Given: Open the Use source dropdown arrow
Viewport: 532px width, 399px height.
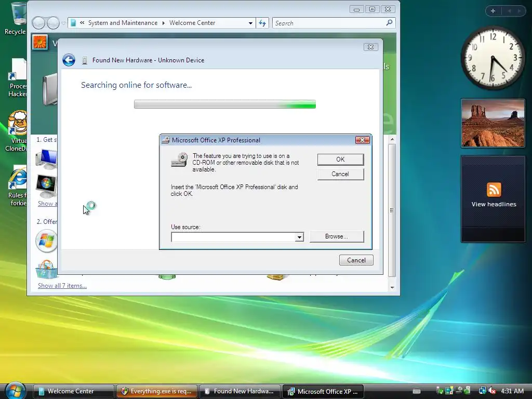Looking at the screenshot, I should (299, 237).
